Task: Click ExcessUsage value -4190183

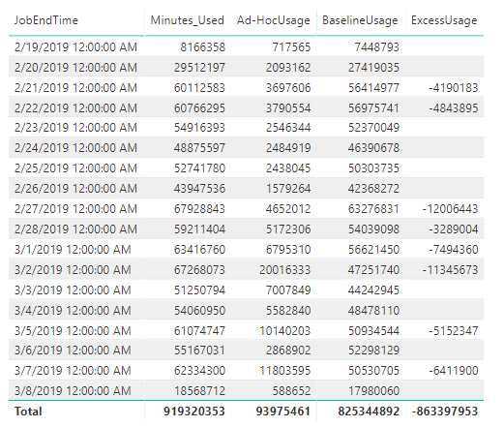Action: [x=454, y=88]
